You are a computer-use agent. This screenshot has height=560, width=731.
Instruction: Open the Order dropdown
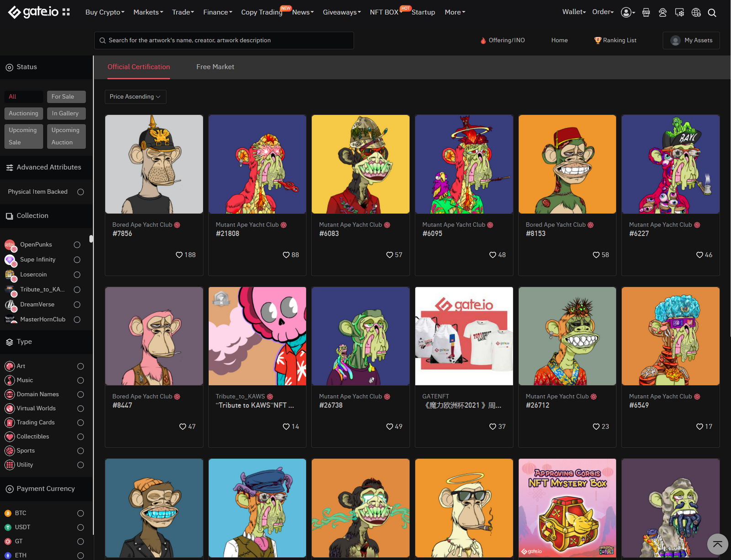click(x=603, y=12)
